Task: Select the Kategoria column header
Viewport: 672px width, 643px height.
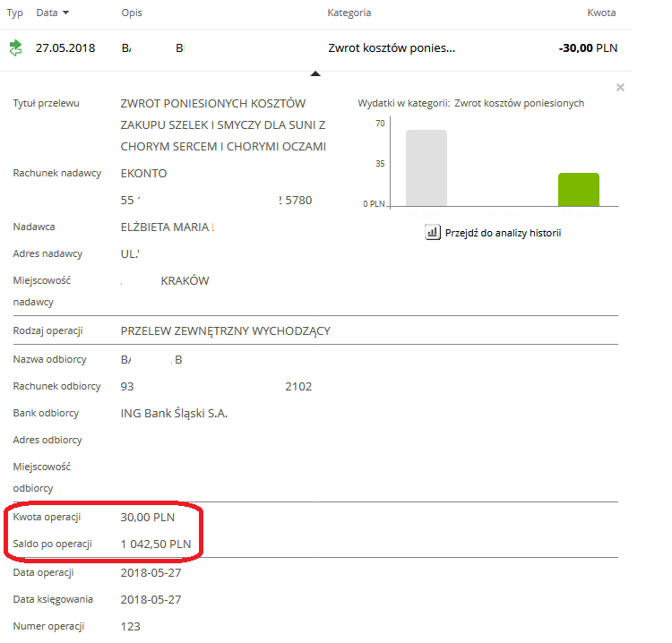Action: (349, 13)
